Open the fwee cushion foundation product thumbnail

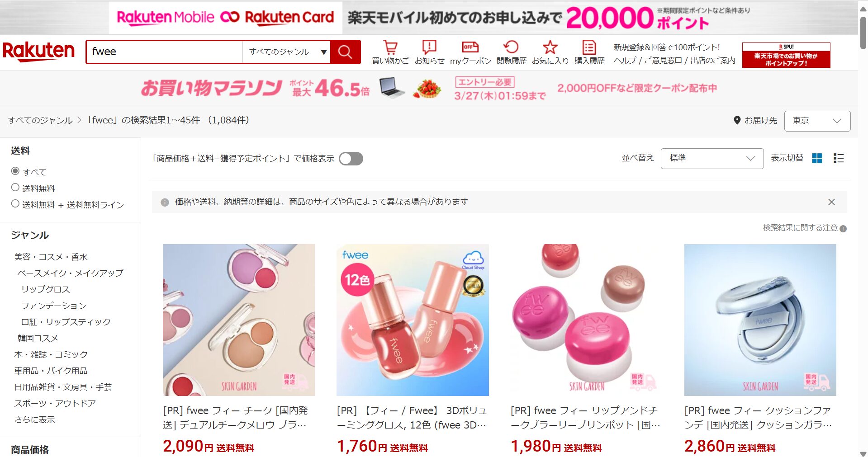760,320
